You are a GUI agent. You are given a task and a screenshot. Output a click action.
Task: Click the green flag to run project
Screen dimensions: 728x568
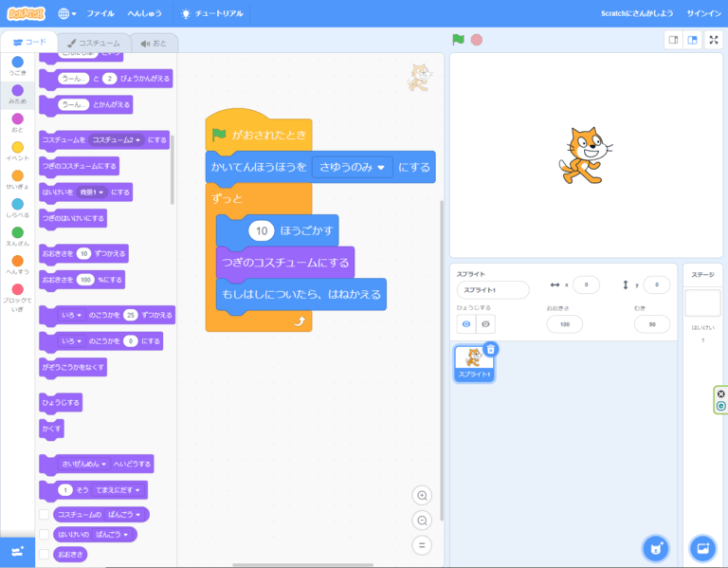point(458,40)
